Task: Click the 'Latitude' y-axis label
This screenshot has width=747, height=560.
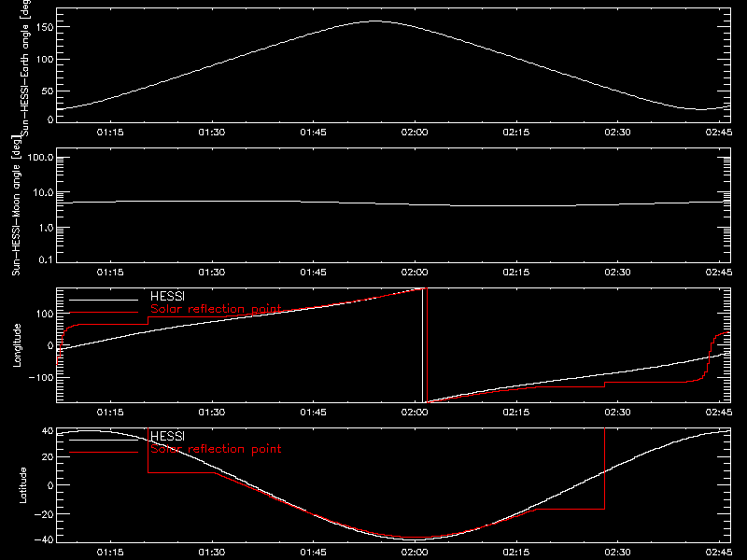Action: tap(22, 485)
